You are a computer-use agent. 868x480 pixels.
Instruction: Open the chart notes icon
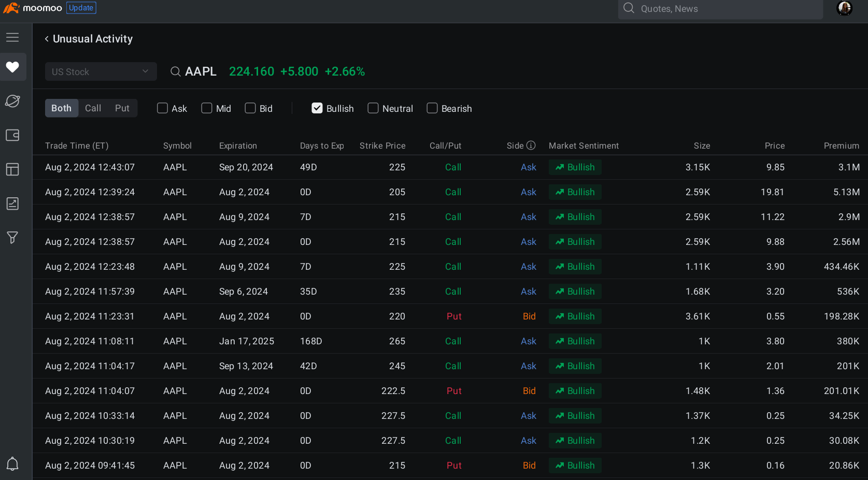tap(12, 203)
